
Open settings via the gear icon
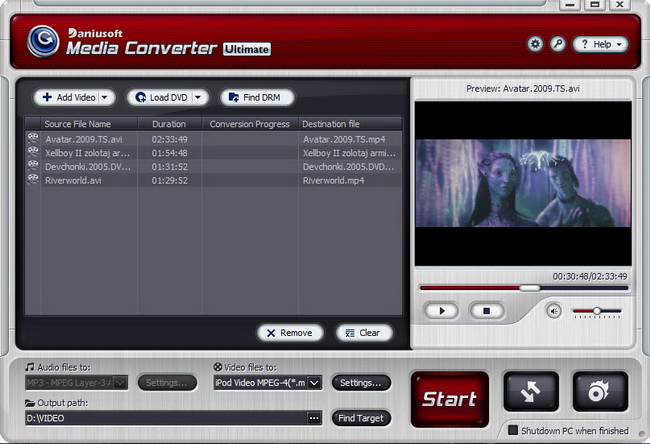pyautogui.click(x=535, y=45)
